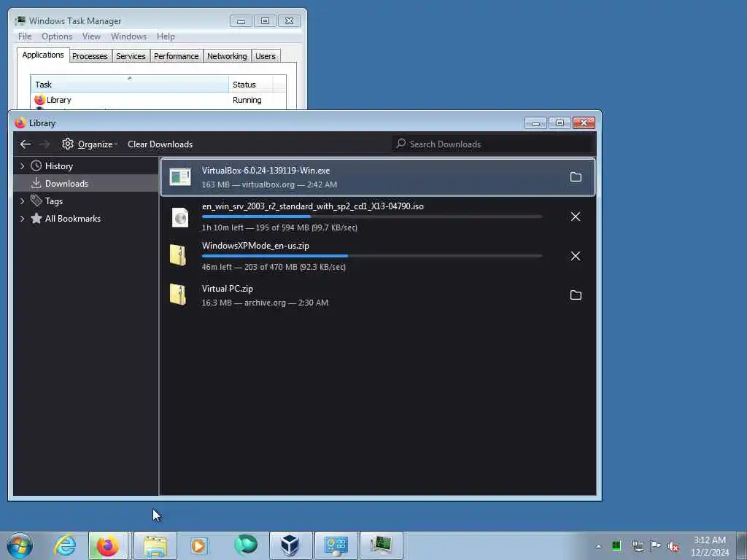
Task: Switch to Task Manager Processes tab
Action: 90,56
